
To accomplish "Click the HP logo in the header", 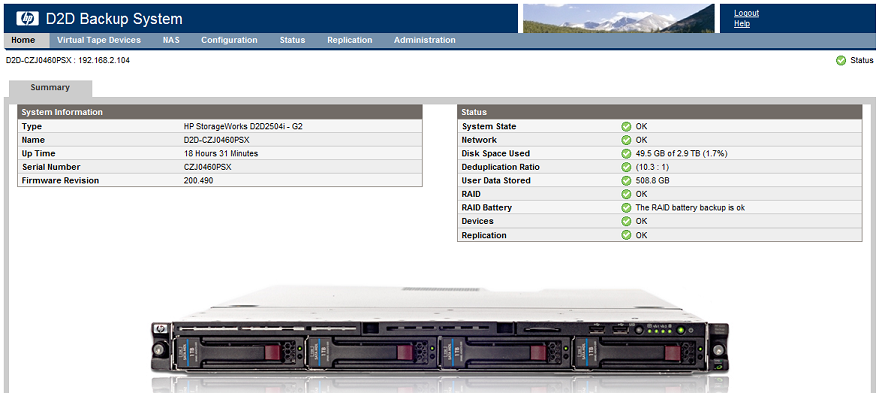I will [x=28, y=19].
